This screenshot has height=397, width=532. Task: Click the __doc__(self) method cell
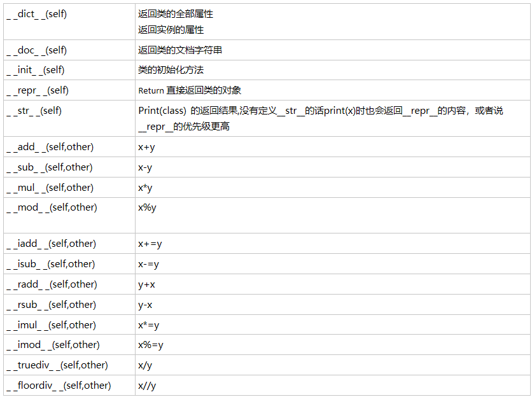(x=36, y=50)
